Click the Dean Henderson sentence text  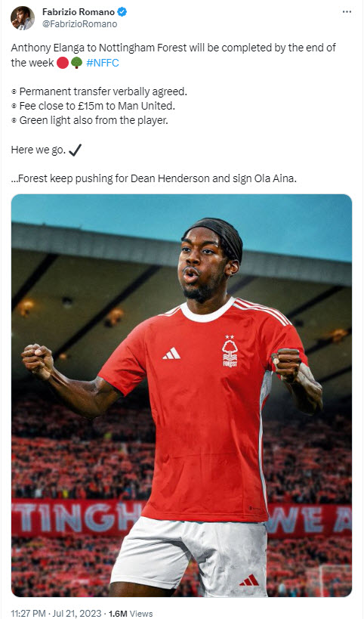tap(154, 178)
